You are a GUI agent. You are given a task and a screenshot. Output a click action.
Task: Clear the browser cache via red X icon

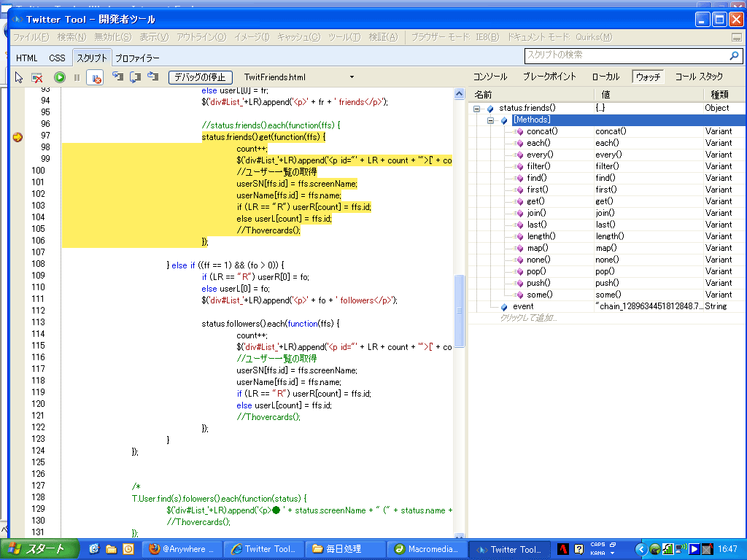pyautogui.click(x=36, y=77)
